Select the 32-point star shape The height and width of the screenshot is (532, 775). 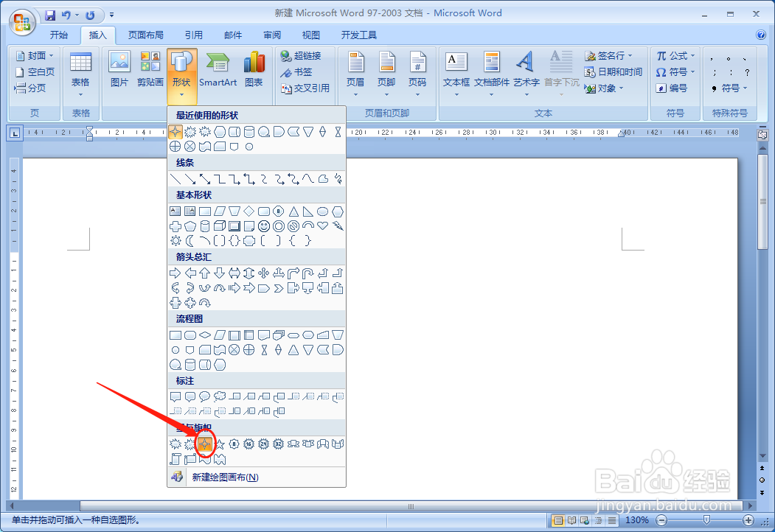[279, 444]
